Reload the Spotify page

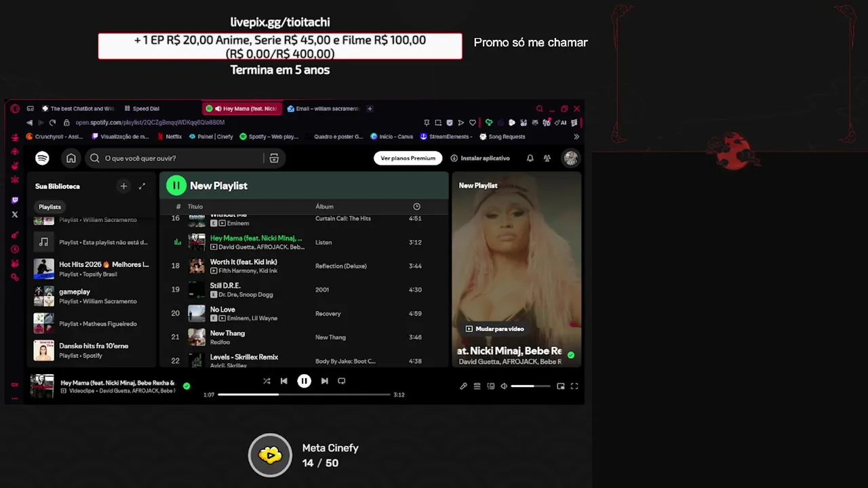52,123
